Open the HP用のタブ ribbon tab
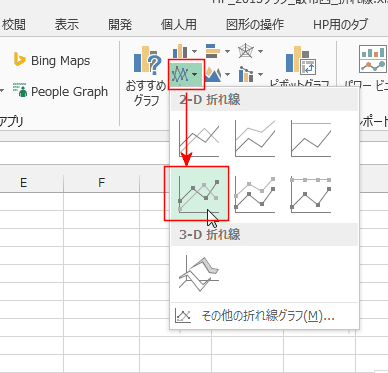 point(340,25)
